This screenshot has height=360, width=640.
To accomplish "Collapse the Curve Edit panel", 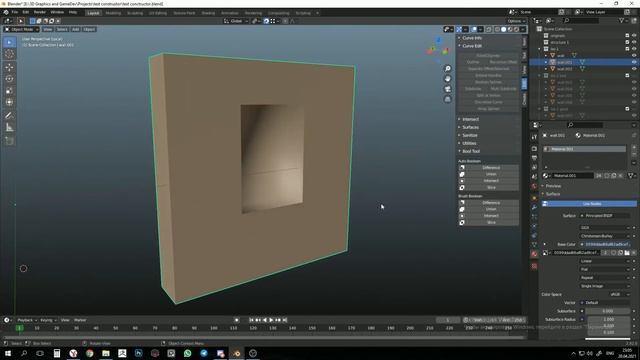I will (472, 46).
